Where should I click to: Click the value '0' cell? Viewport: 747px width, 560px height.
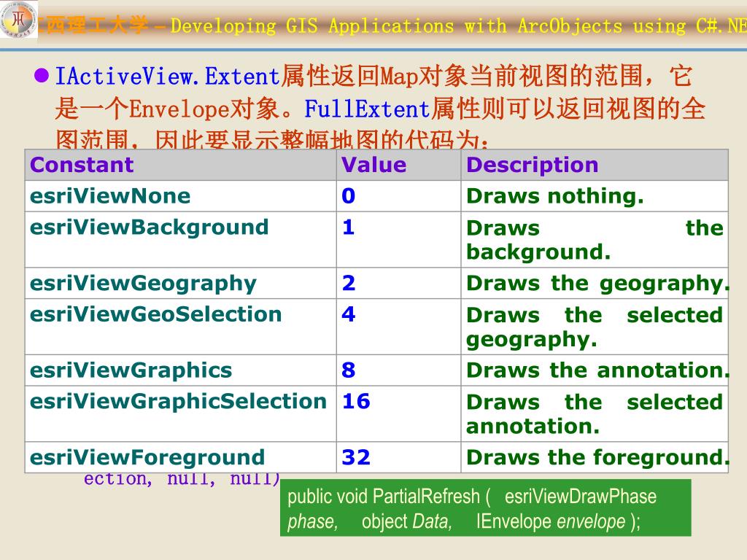[x=398, y=195]
